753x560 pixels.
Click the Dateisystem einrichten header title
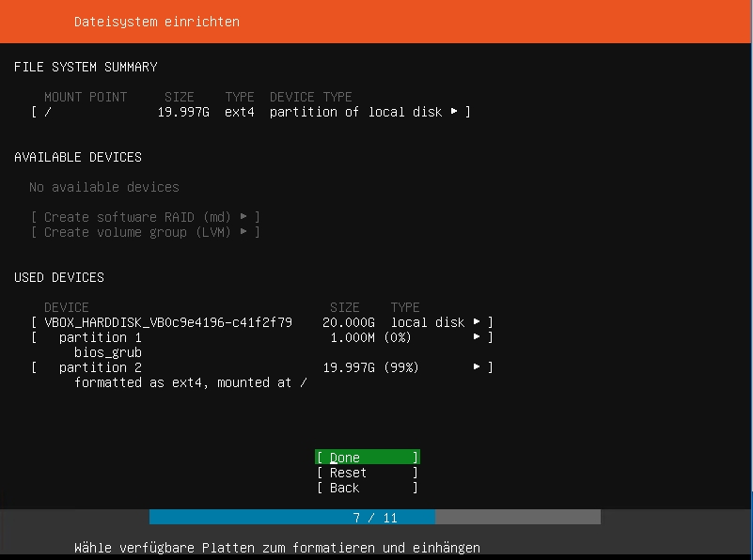(x=156, y=22)
